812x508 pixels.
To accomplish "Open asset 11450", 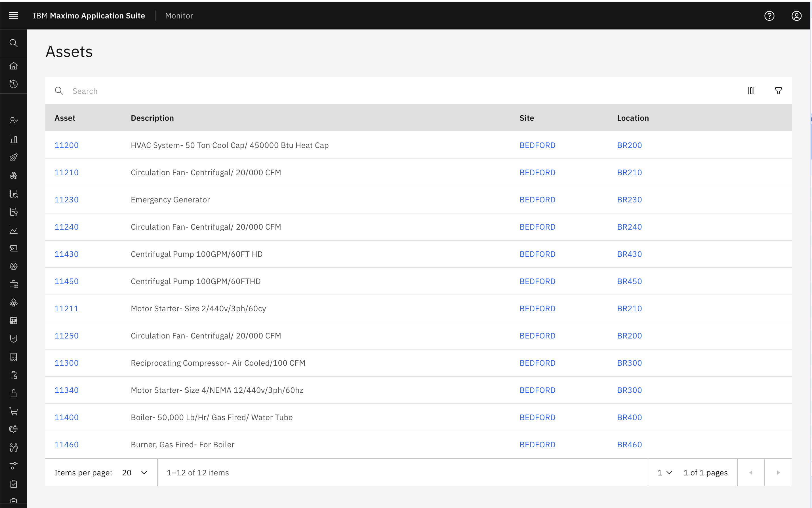I will click(67, 281).
